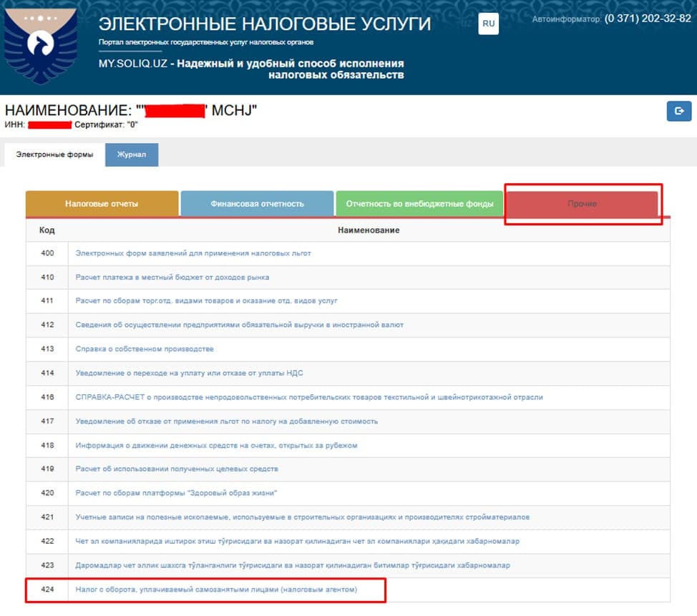The image size is (697, 616).
Task: Click the portal eagle logo emblem
Action: pos(39,44)
